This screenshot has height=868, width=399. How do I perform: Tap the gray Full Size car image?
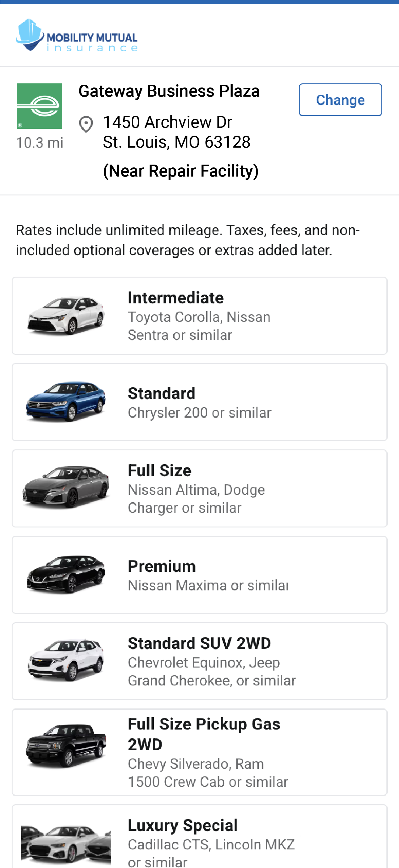click(66, 487)
